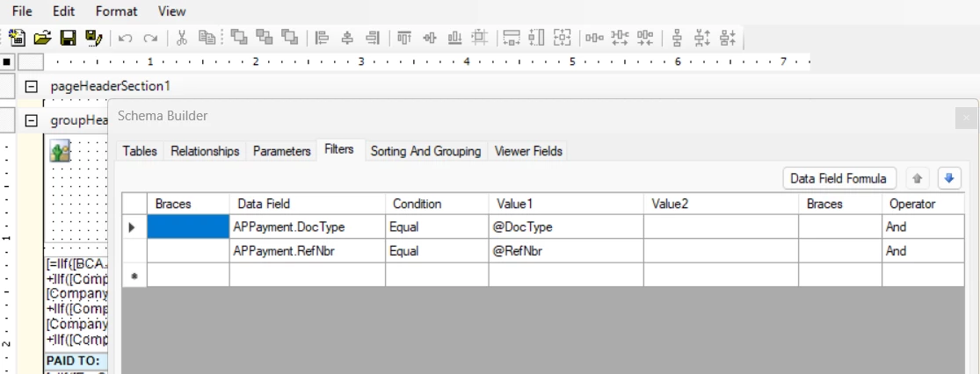Increase horizontal spacing between controls
This screenshot has width=980, height=374.
(620, 38)
